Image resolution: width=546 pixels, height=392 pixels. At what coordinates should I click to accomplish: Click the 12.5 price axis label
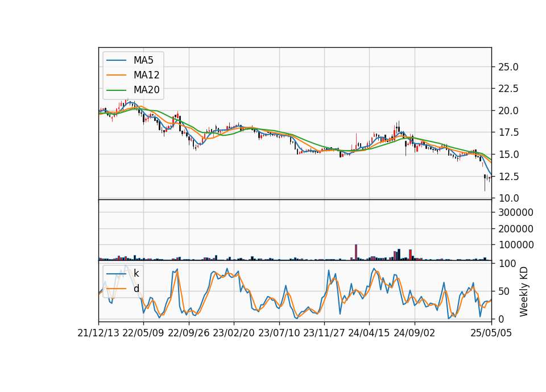pyautogui.click(x=508, y=177)
